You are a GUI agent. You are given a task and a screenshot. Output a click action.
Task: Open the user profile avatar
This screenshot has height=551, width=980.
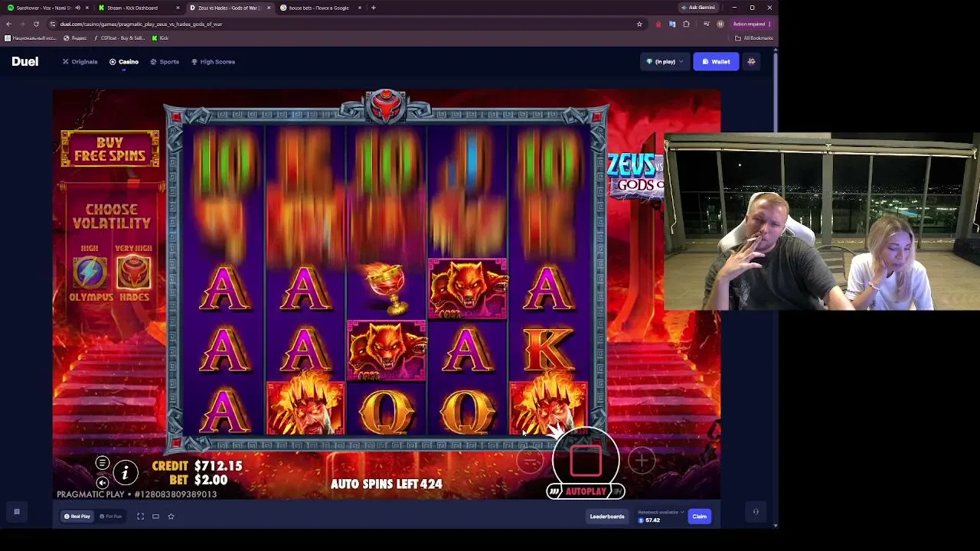click(x=751, y=61)
